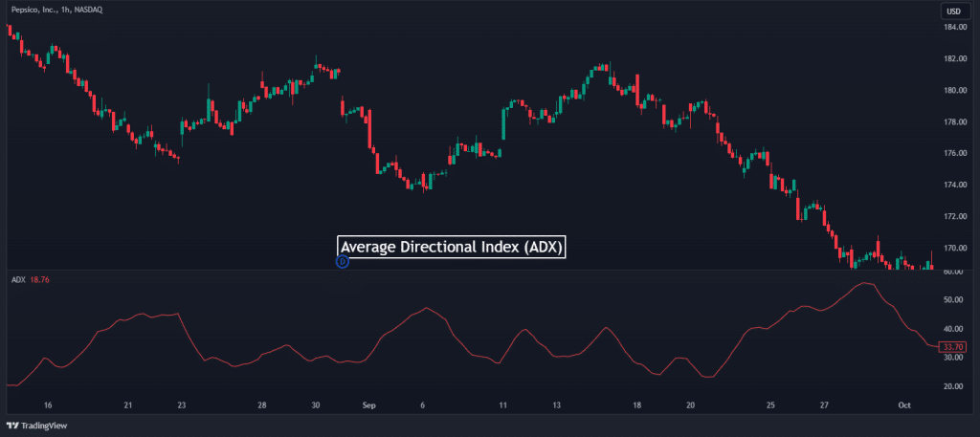This screenshot has height=437, width=980.
Task: Click the 30 date label on time axis
Action: [x=316, y=405]
